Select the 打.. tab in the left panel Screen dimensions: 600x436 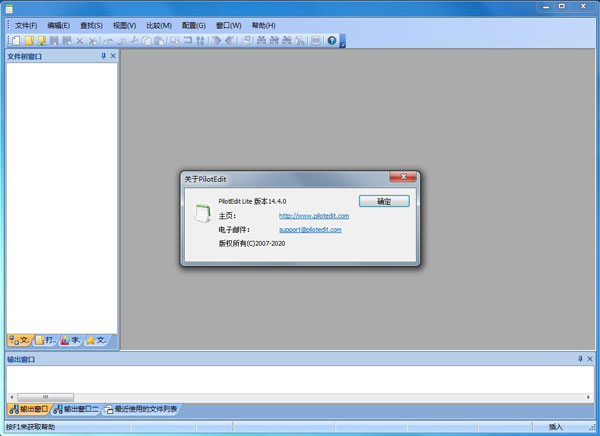[46, 340]
